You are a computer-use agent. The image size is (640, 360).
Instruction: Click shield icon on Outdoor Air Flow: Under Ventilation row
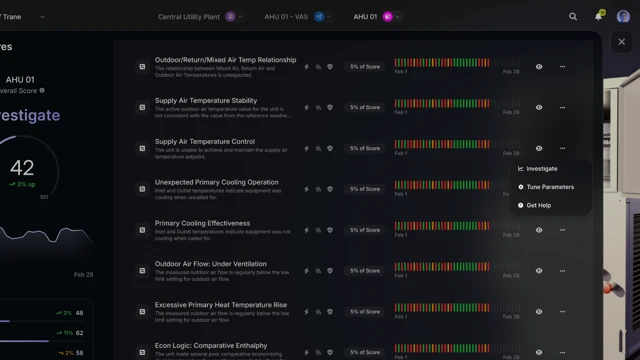coord(330,271)
